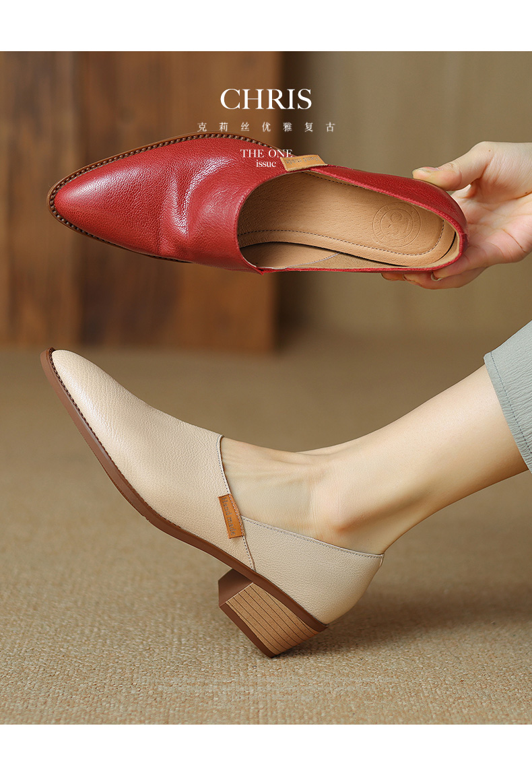This screenshot has width=532, height=763.
Task: Select the Chinese subtitle 克莉丝优雅复古
Action: coord(265,127)
